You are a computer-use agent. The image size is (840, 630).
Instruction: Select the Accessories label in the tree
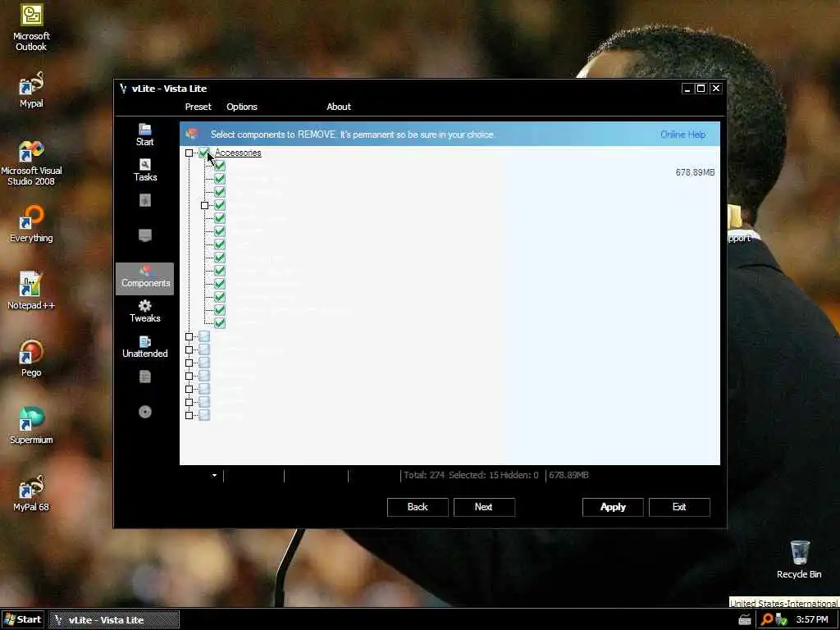[238, 153]
